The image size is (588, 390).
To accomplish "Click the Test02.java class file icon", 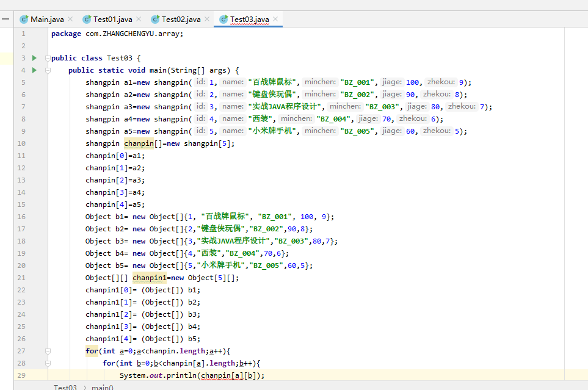I will pos(155,19).
